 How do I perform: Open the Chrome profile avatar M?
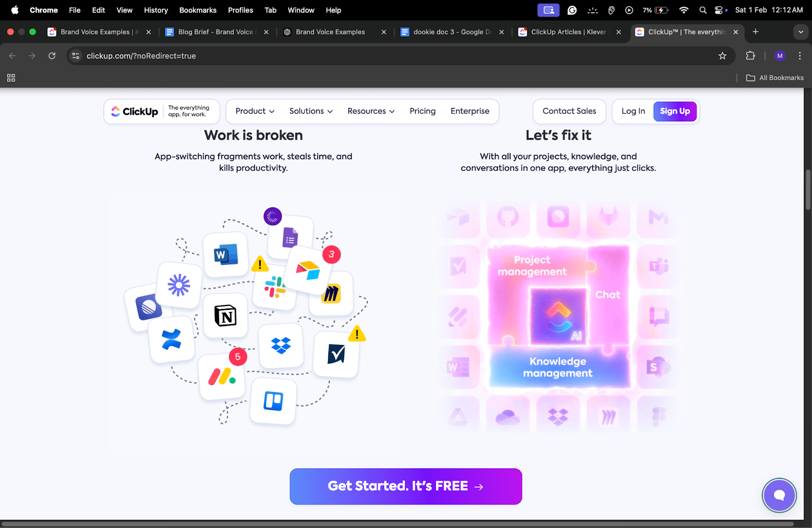(780, 56)
